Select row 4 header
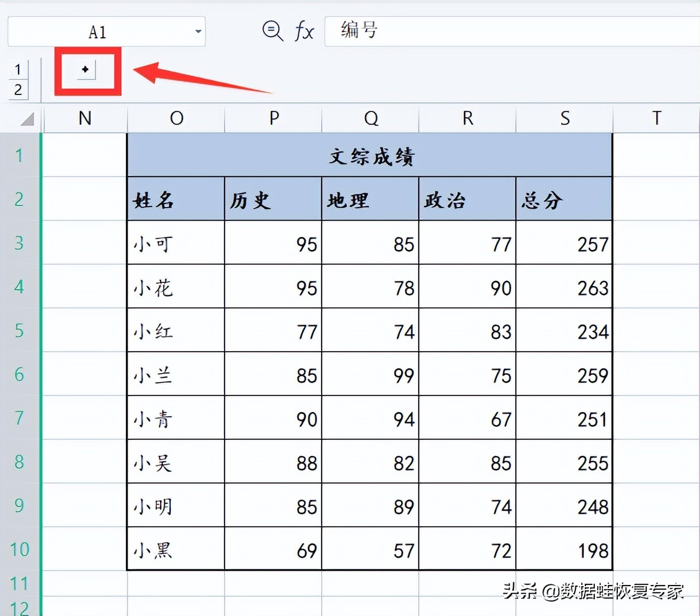Viewport: 700px width, 616px height. click(x=20, y=287)
